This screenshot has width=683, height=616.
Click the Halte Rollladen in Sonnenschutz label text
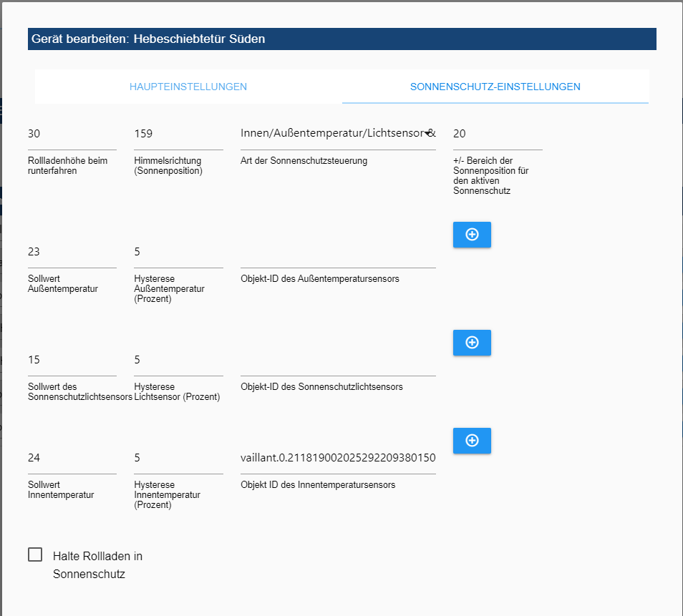(x=97, y=565)
